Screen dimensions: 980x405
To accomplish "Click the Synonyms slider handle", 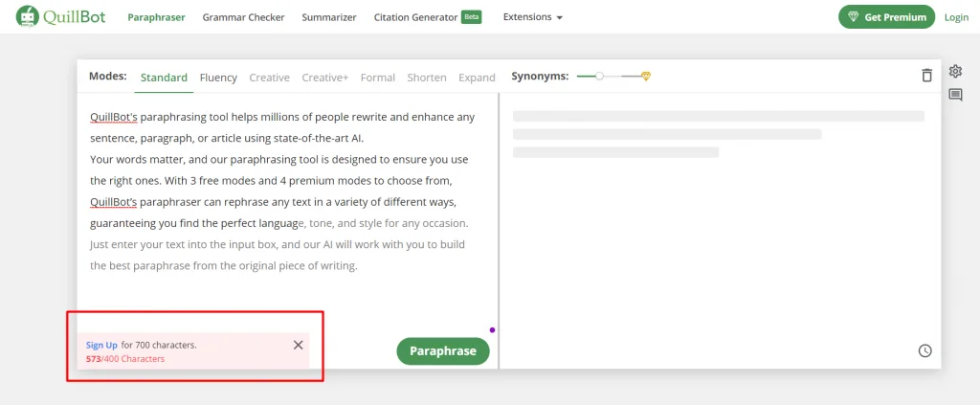I will (x=599, y=77).
